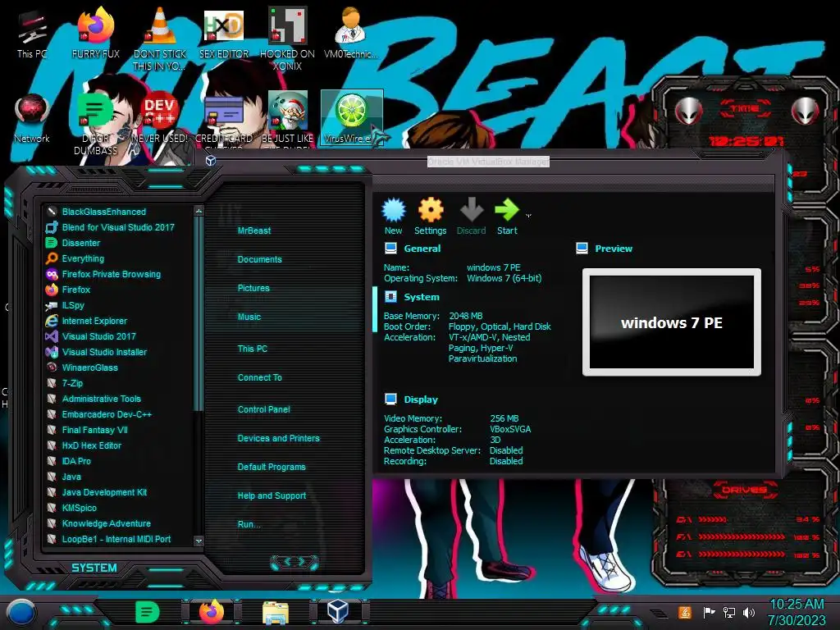This screenshot has width=840, height=630.
Task: Open the MrBeast user folder link
Action: click(x=254, y=231)
